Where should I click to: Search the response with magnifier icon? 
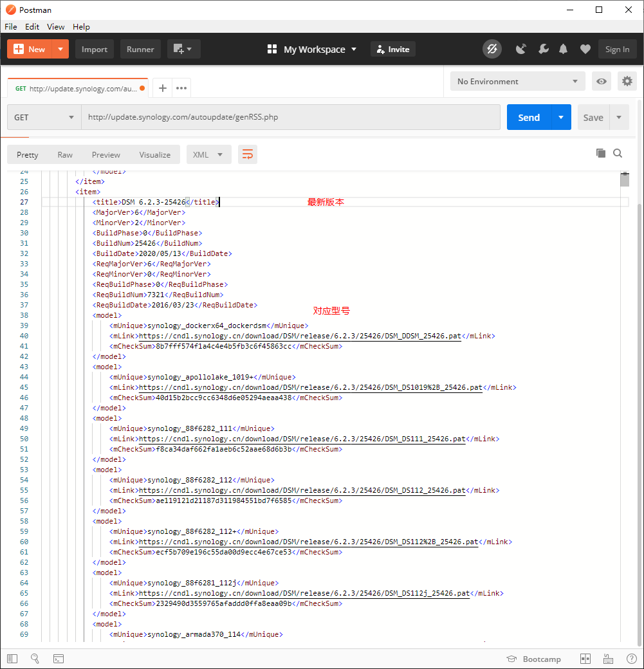click(618, 153)
